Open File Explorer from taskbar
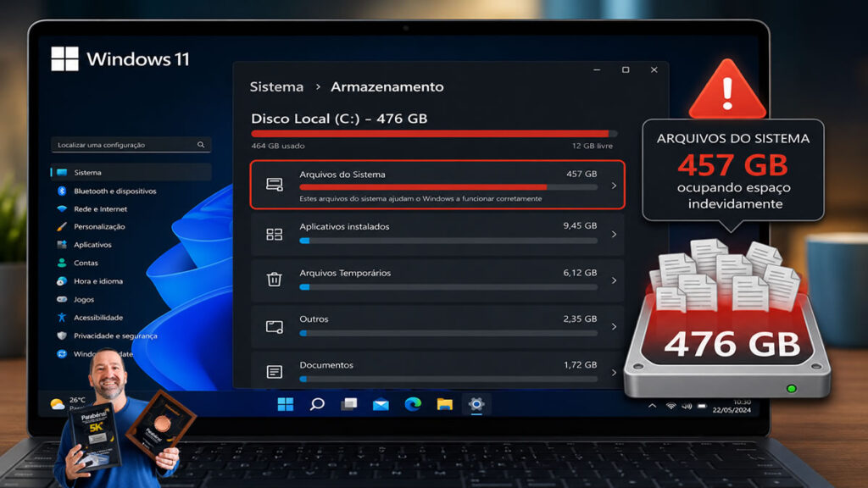The height and width of the screenshot is (488, 868). 444,404
